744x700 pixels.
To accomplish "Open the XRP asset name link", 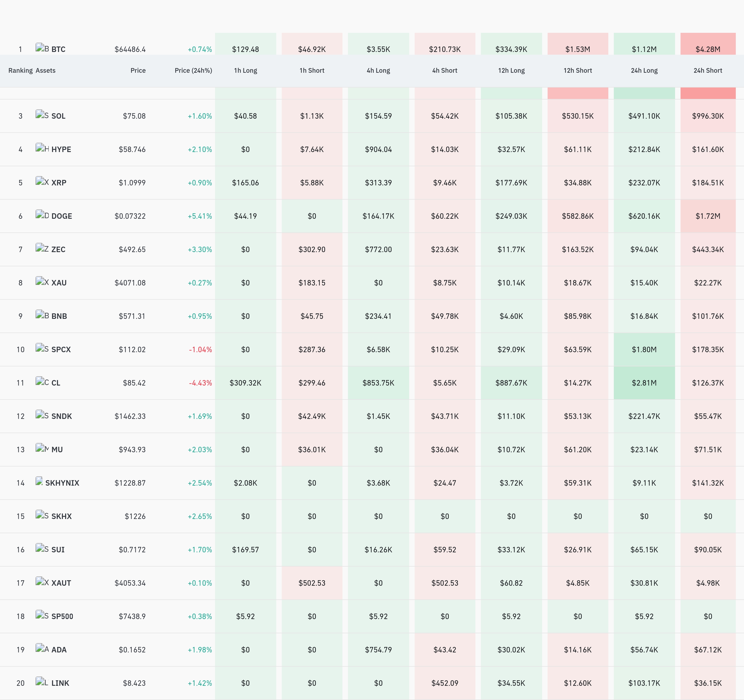I will [59, 183].
